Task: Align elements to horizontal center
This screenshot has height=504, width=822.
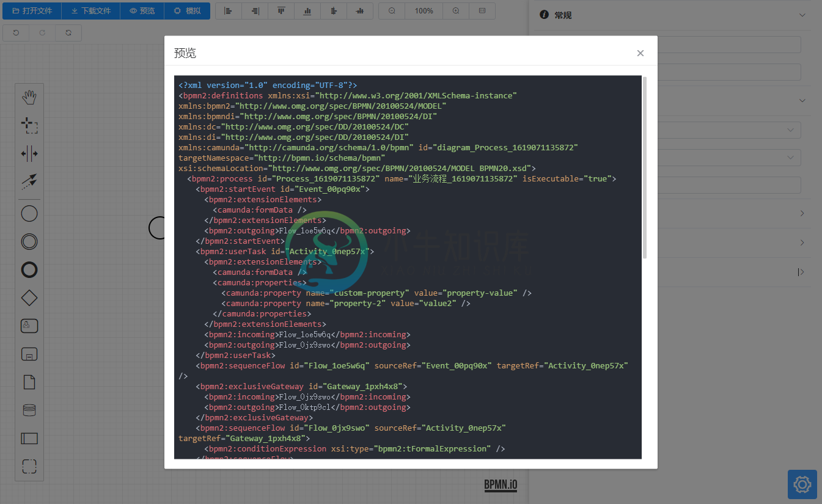Action: tap(334, 11)
